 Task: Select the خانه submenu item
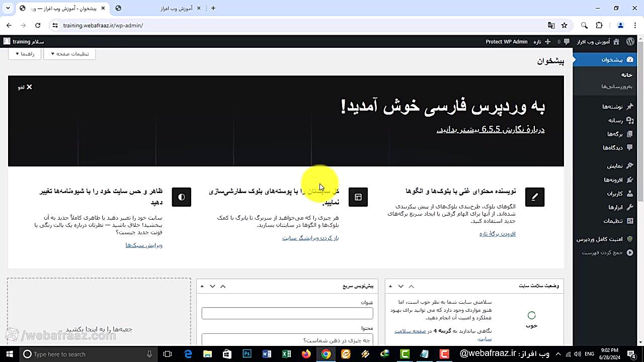point(626,74)
